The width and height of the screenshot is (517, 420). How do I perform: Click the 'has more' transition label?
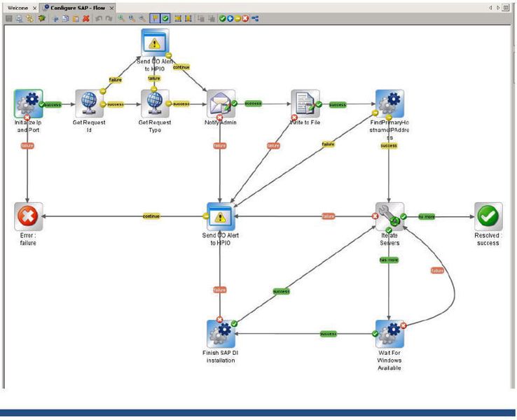pos(389,260)
